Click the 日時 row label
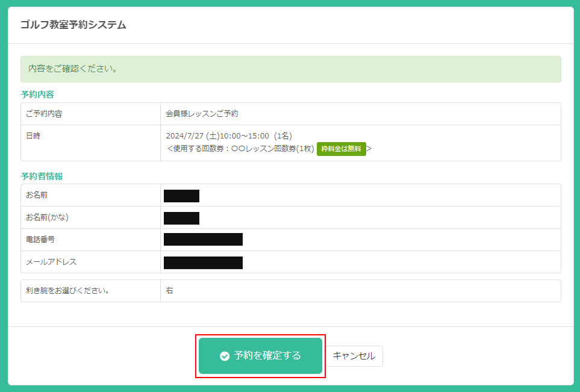The height and width of the screenshot is (392, 580). [33, 136]
